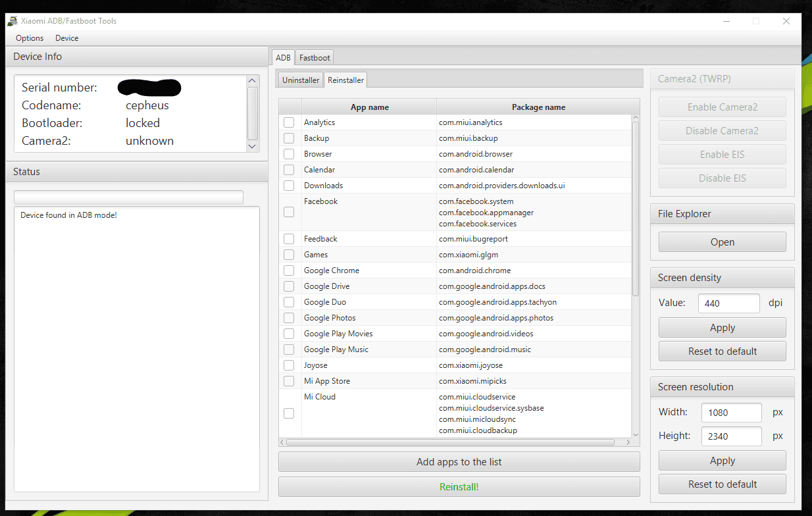The width and height of the screenshot is (812, 516).
Task: Click the app list vertical scrollbar thumb
Action: [636, 208]
